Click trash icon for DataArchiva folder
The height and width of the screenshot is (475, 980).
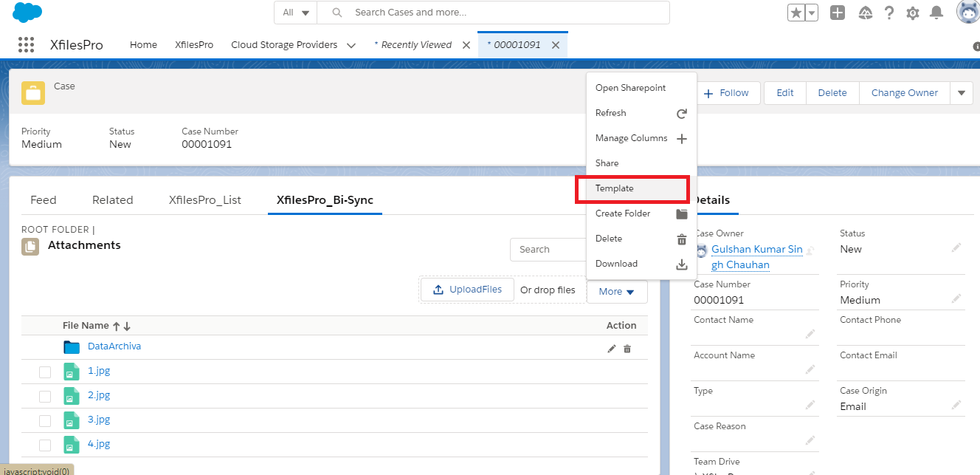(627, 349)
